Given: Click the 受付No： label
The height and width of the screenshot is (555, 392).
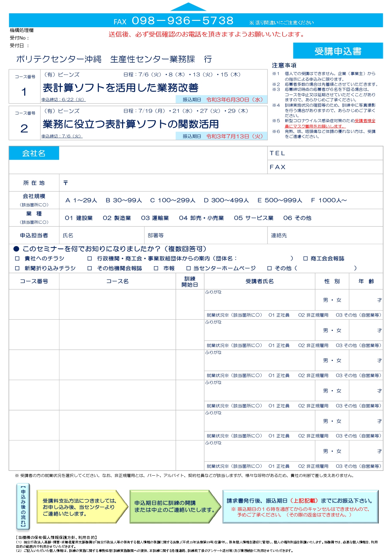Looking at the screenshot, I should (19, 38).
